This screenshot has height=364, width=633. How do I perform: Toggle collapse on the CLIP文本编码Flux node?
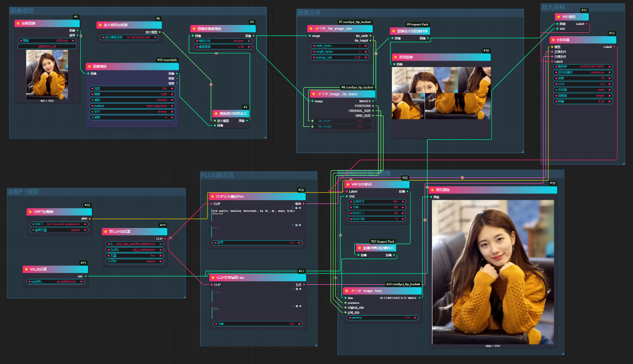[x=212, y=197]
